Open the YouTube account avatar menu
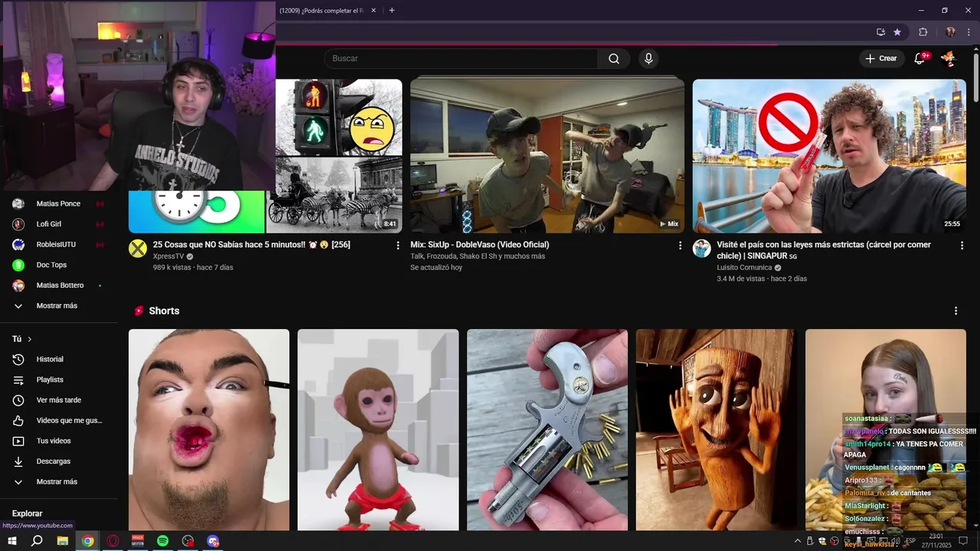This screenshot has height=551, width=980. click(x=949, y=58)
